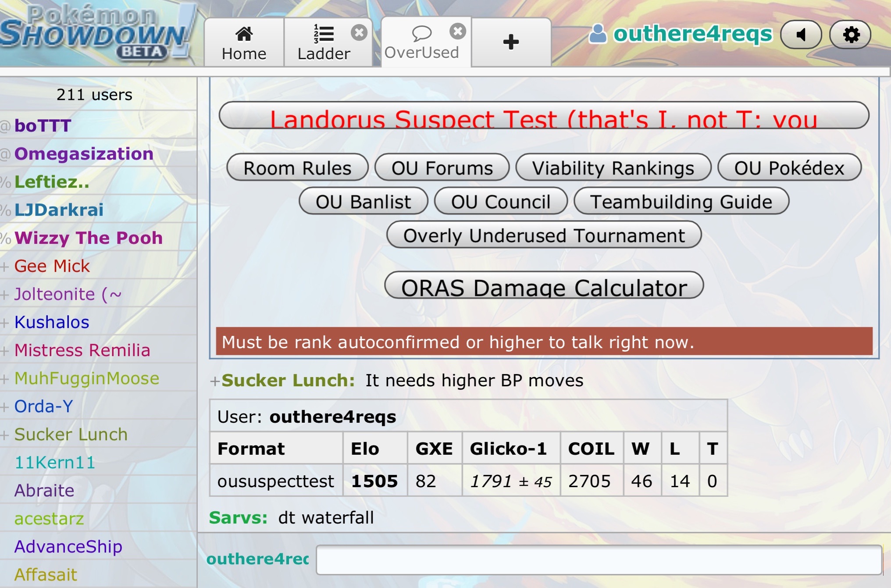
Task: Click the autoconfirmed rank warning banner
Action: tap(544, 341)
